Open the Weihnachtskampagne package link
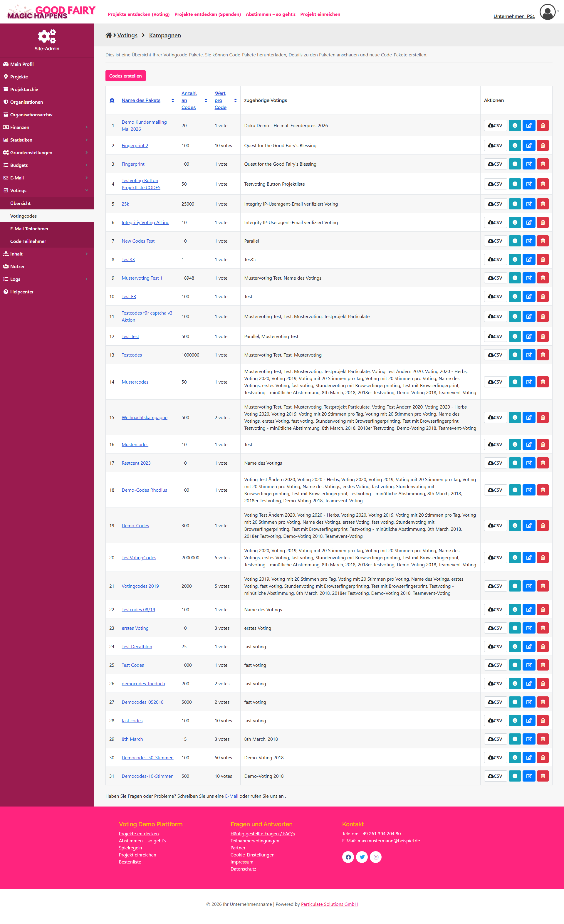This screenshot has width=564, height=924. [144, 417]
